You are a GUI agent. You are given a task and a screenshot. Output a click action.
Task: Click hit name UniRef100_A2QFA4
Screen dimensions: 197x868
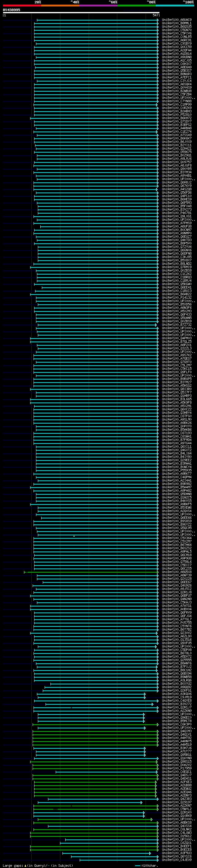click(176, 50)
